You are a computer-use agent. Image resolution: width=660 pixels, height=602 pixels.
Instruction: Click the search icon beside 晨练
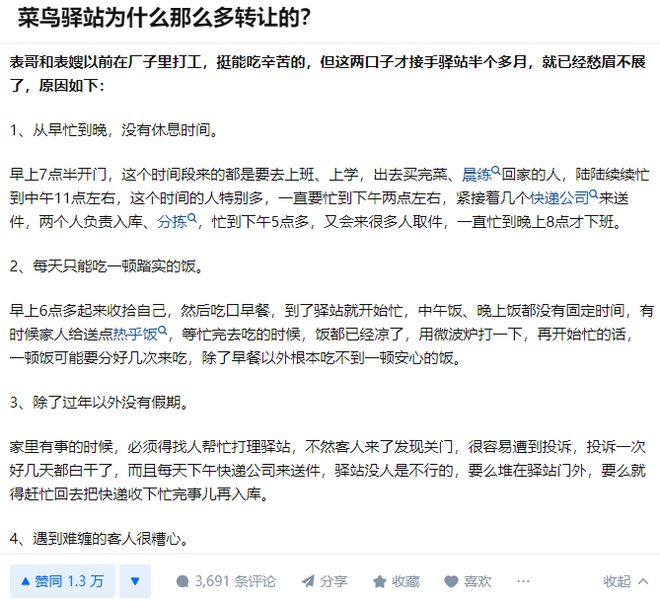point(495,172)
